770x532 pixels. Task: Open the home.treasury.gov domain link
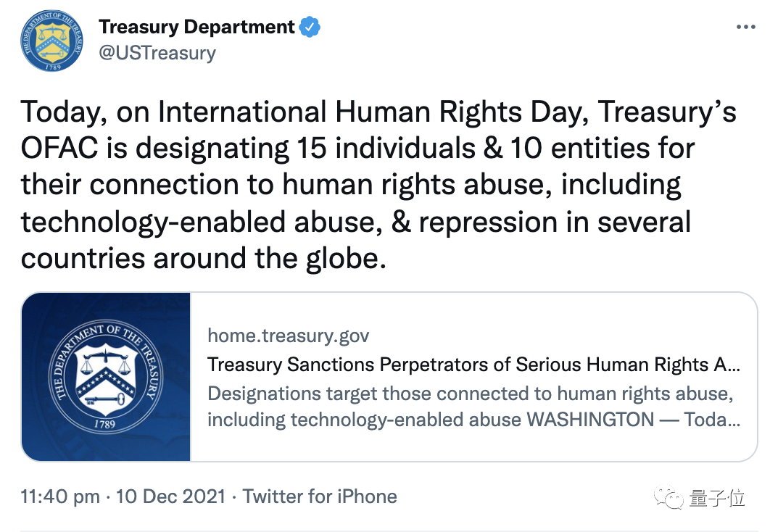coord(288,336)
